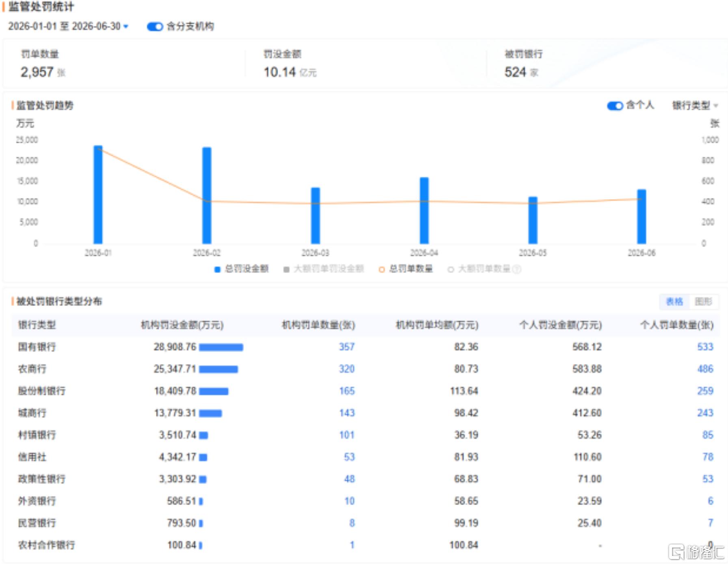Click the 2026-01 blue bar in chart
Viewport: 728px width, 564px height.
(98, 195)
